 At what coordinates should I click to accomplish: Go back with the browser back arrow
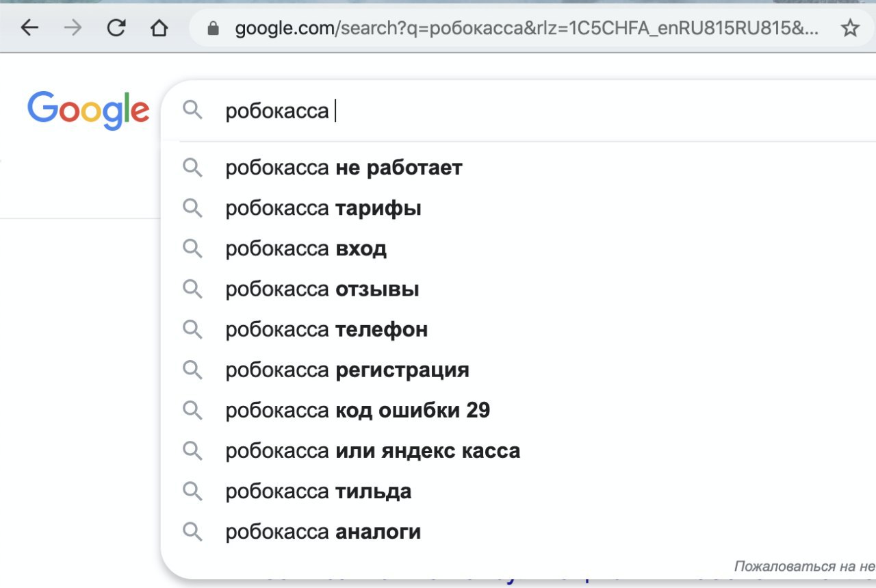point(29,28)
